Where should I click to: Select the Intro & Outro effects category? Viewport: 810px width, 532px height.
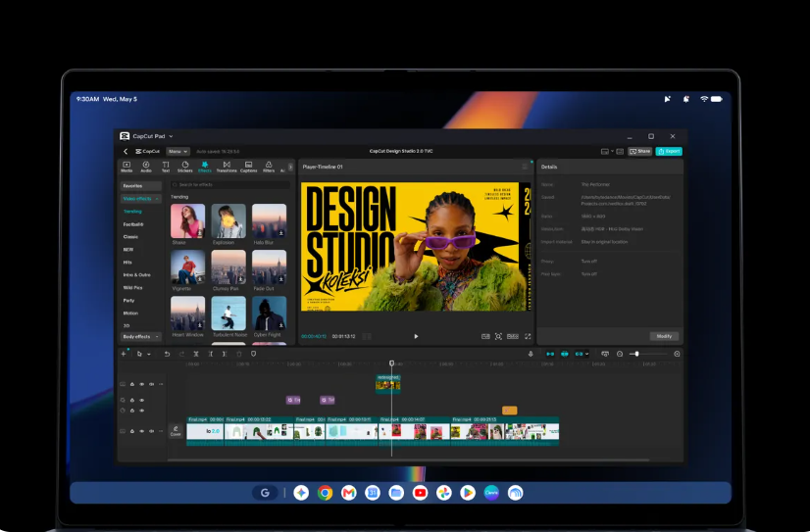pos(137,275)
